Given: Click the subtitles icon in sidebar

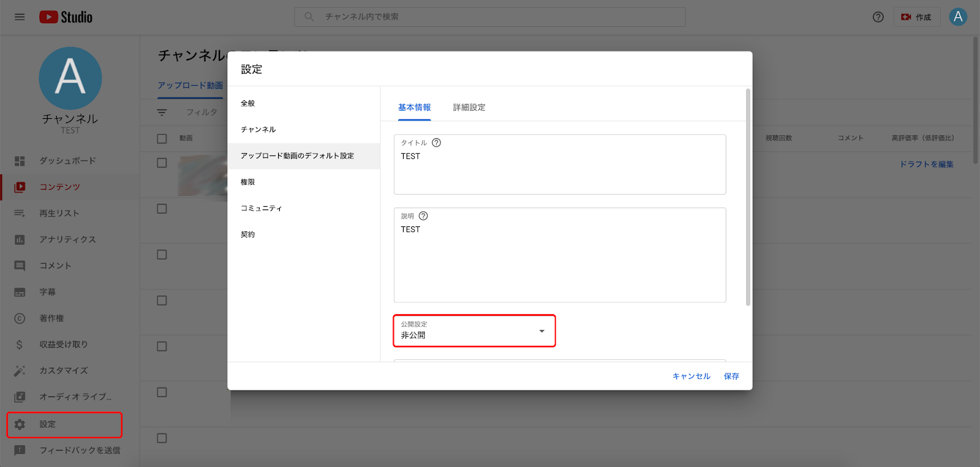Looking at the screenshot, I should (20, 293).
